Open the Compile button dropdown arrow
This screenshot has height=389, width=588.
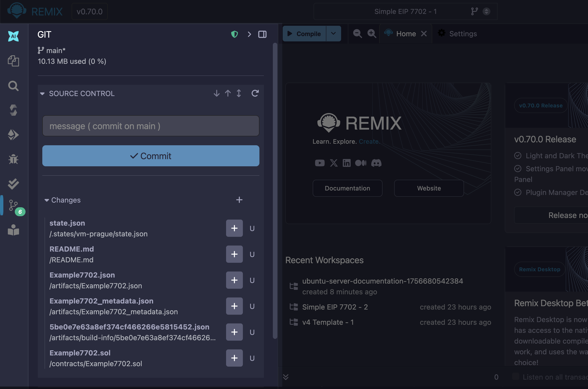pyautogui.click(x=334, y=34)
